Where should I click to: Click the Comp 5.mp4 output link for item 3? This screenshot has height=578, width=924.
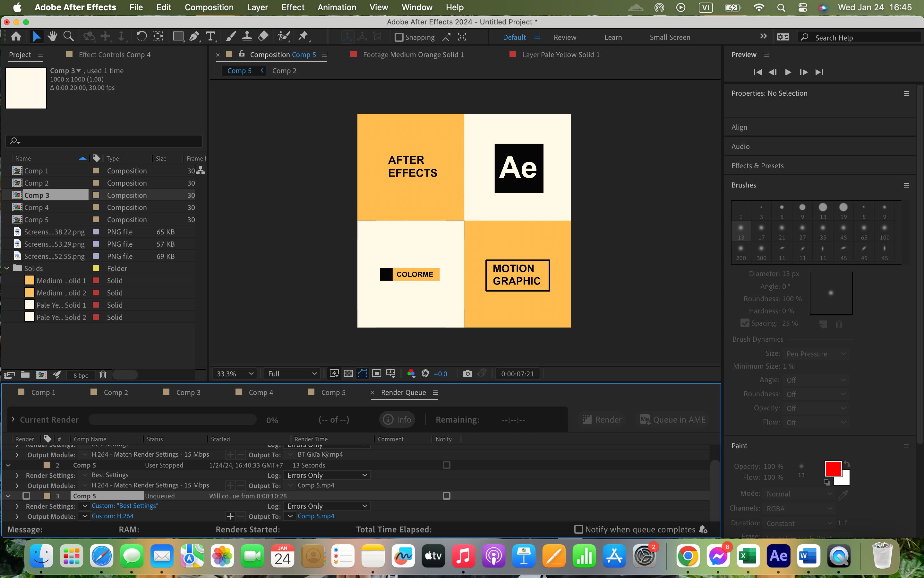[316, 516]
